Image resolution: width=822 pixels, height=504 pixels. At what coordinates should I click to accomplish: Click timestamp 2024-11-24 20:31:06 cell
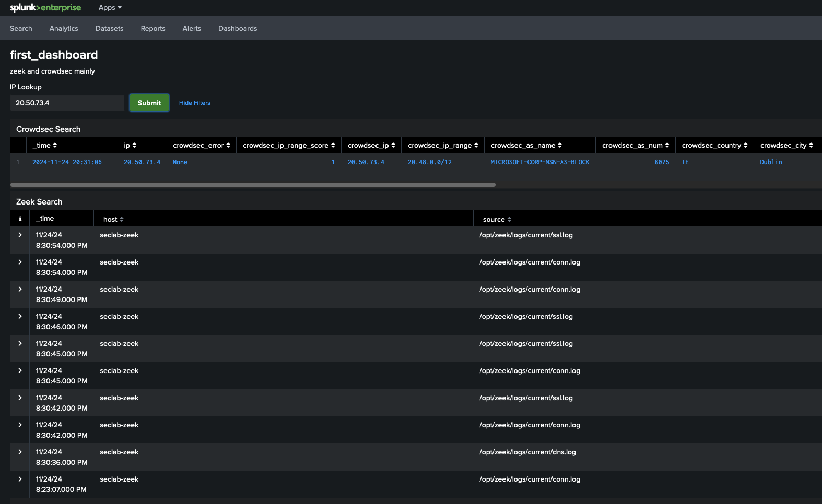pyautogui.click(x=67, y=162)
